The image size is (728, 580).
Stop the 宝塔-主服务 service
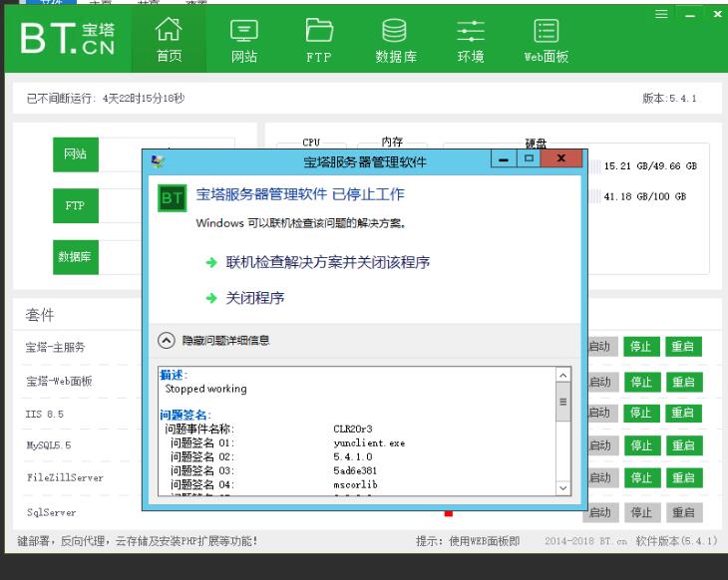pyautogui.click(x=641, y=347)
